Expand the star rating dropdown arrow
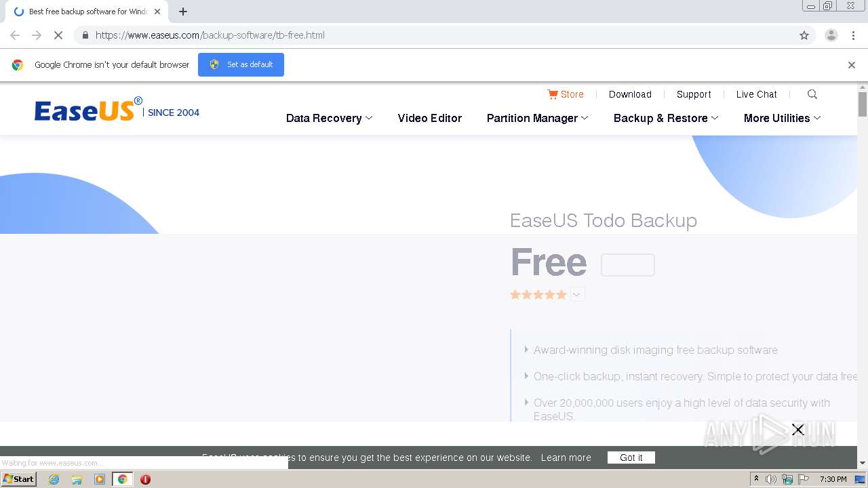Screen dimensions: 868x488 click(x=577, y=294)
